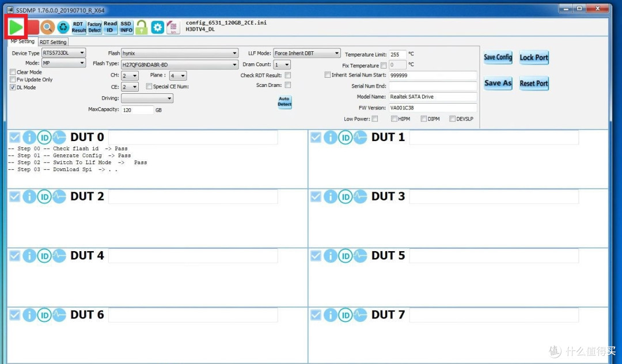Click the green padlock icon
This screenshot has width=622, height=364.
coord(142,27)
